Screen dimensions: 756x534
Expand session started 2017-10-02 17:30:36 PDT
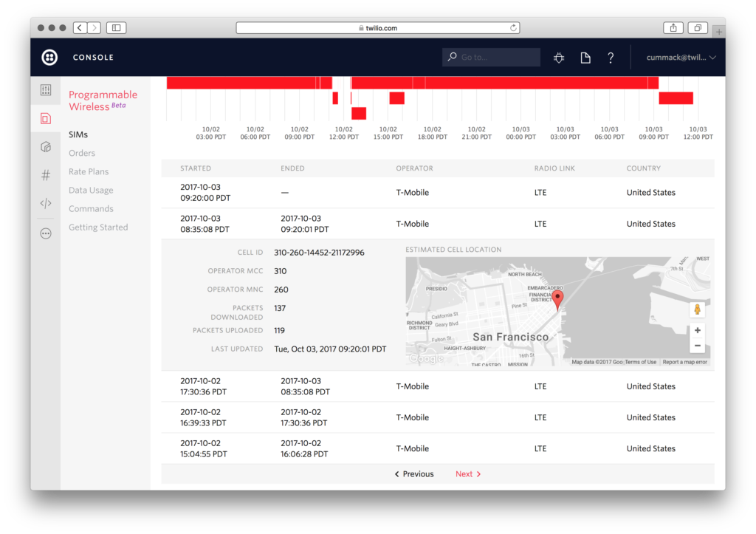[x=438, y=386]
